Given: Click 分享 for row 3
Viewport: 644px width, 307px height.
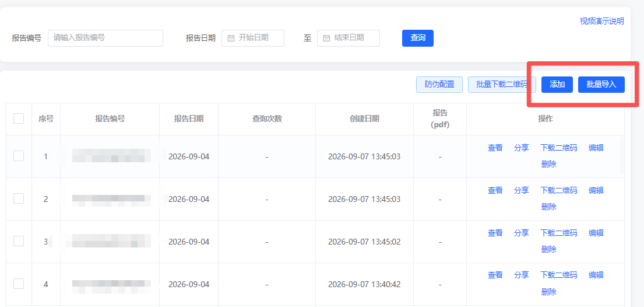Looking at the screenshot, I should click(x=521, y=233).
